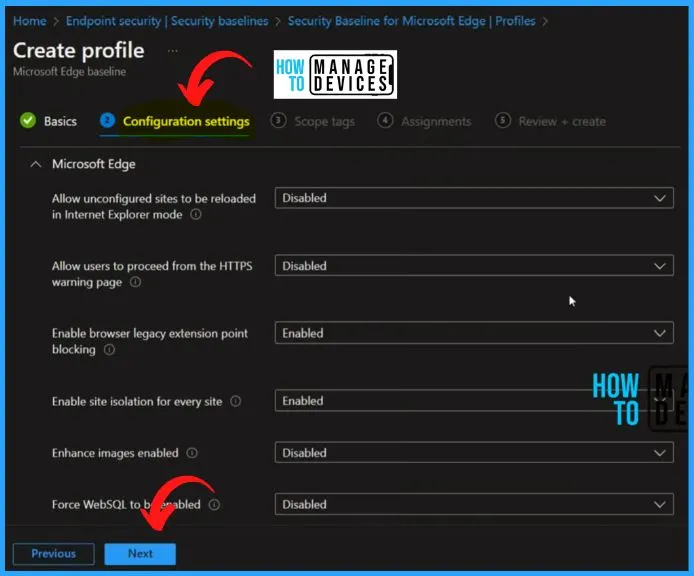Open dropdown for Enable site isolation

coord(474,401)
